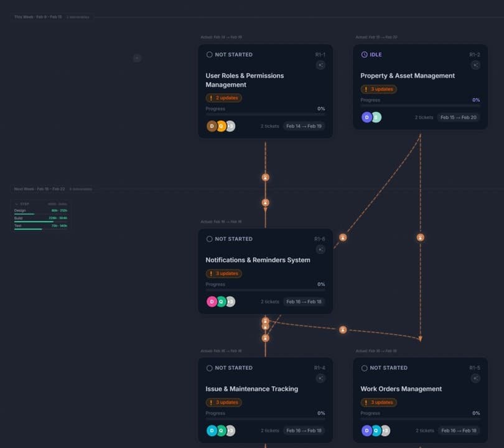The height and width of the screenshot is (448, 504).
Task: Expand details on the Property & Asset Management card
Action: click(476, 65)
